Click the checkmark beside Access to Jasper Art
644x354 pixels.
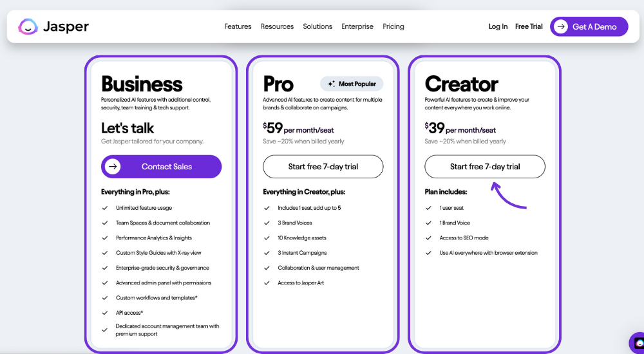tap(267, 283)
